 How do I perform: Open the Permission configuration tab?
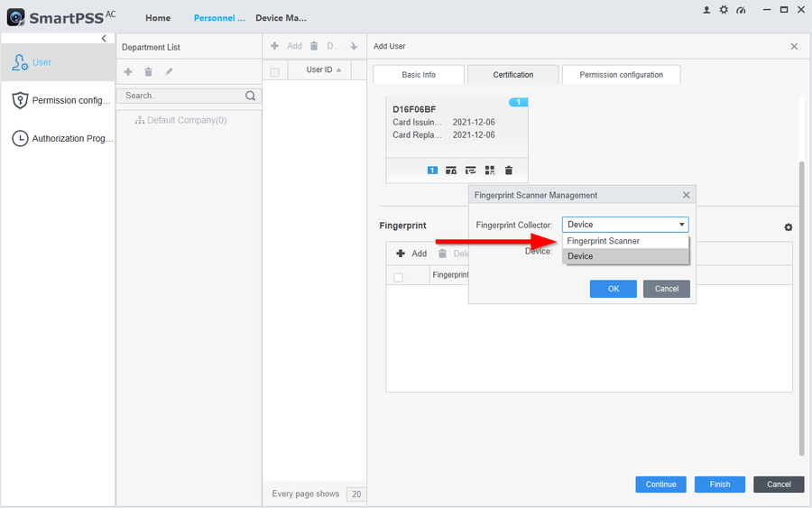point(621,75)
